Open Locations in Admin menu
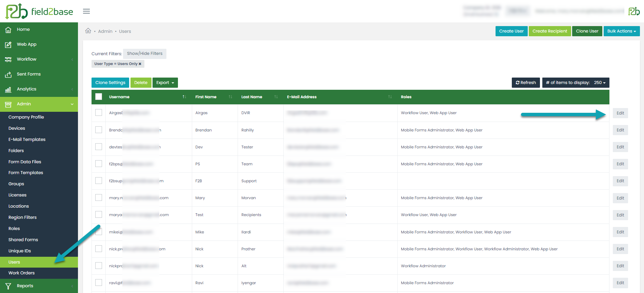This screenshot has width=644, height=293. click(19, 206)
